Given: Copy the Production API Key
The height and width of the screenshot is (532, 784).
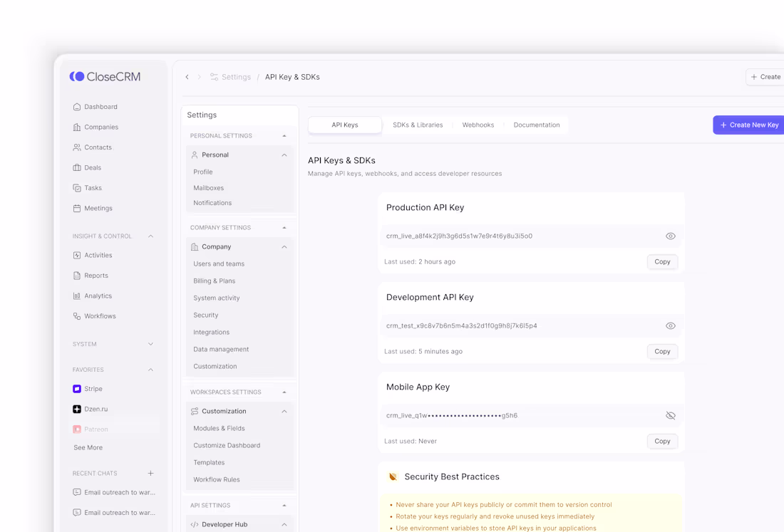Looking at the screenshot, I should [662, 261].
